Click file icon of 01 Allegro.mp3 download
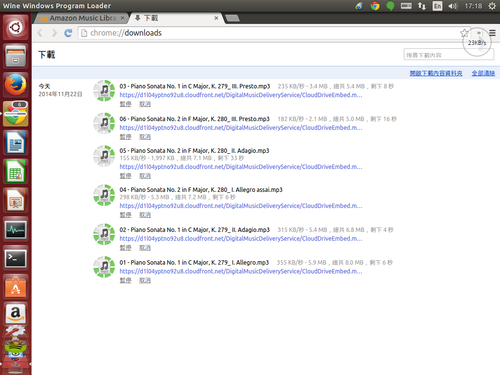 pyautogui.click(x=104, y=266)
